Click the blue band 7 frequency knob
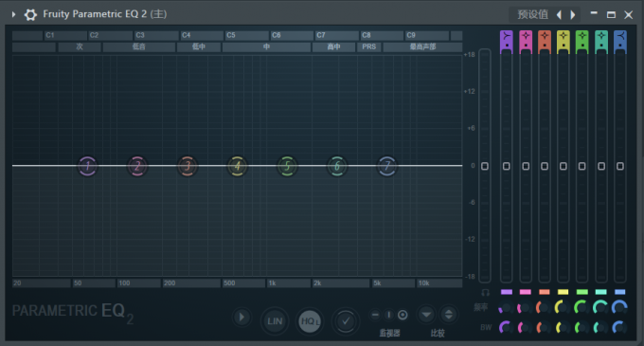This screenshot has height=346, width=644. [619, 307]
